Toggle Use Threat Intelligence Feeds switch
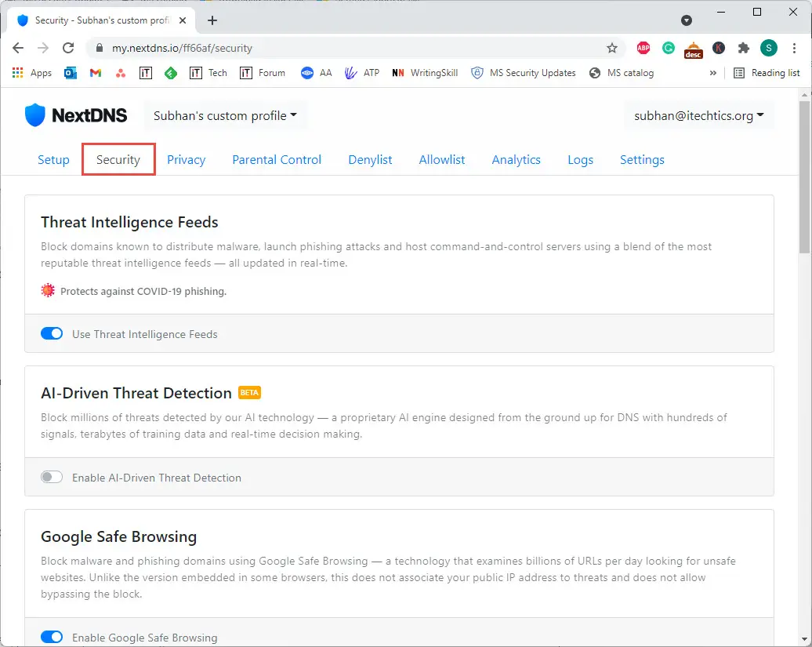The width and height of the screenshot is (812, 647). point(52,333)
